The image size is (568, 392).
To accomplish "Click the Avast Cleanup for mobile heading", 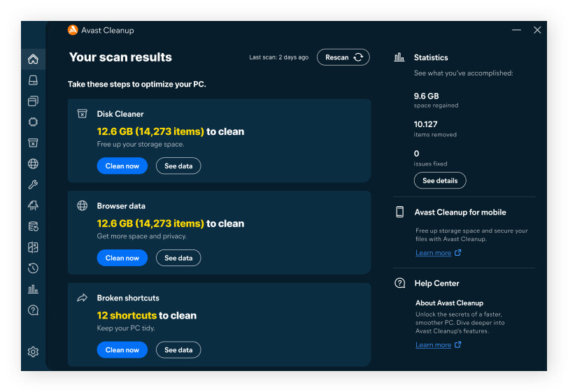I will tap(460, 212).
